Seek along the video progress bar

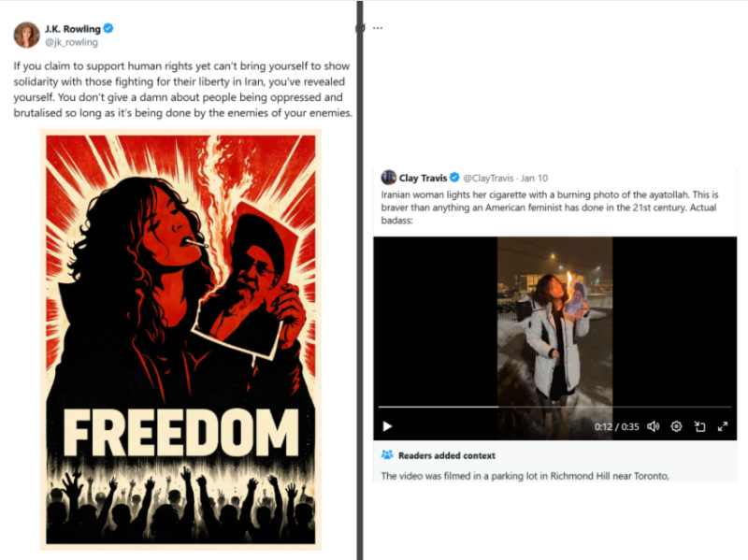554,407
